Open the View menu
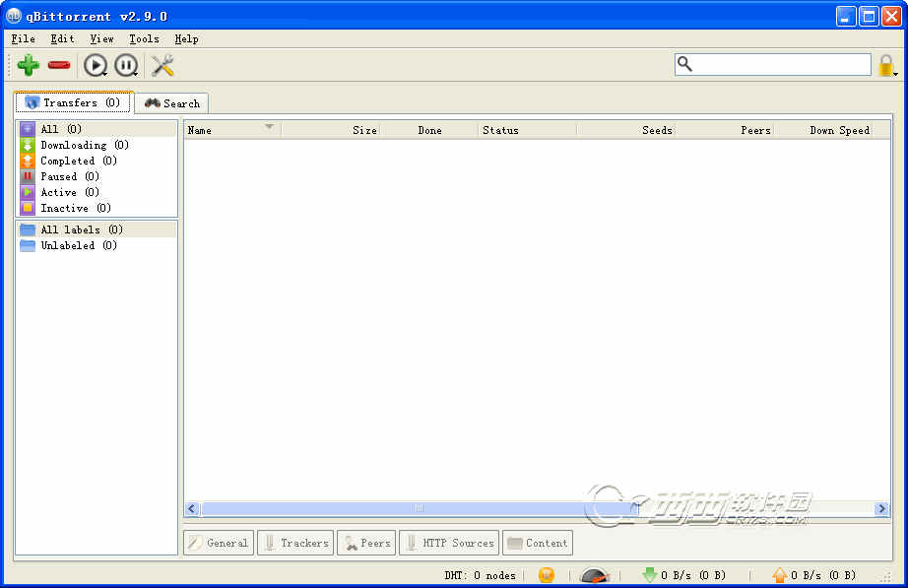The height and width of the screenshot is (588, 908). pyautogui.click(x=101, y=38)
